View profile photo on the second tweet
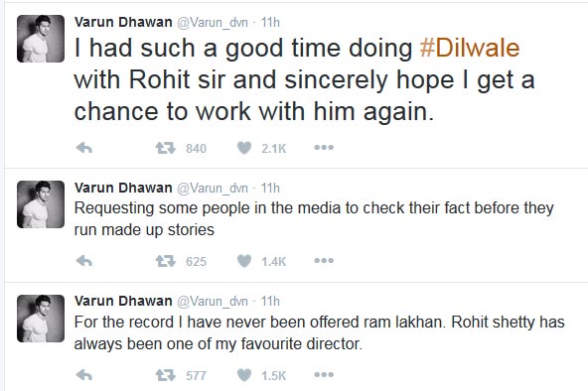 coord(41,204)
